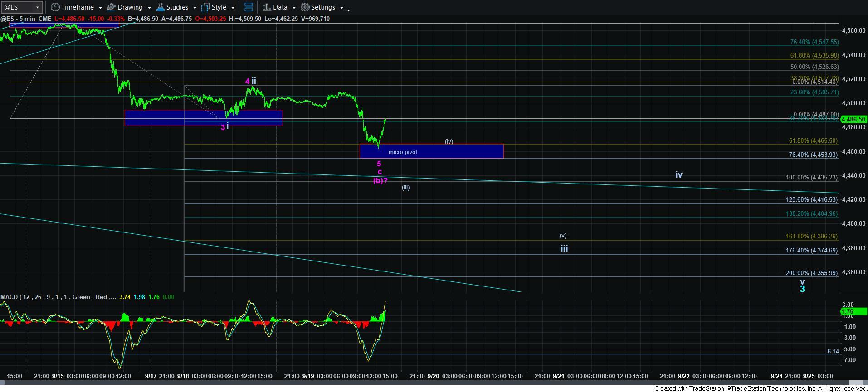Expand the arrow beside Drawing
This screenshot has width=868, height=392.
149,8
